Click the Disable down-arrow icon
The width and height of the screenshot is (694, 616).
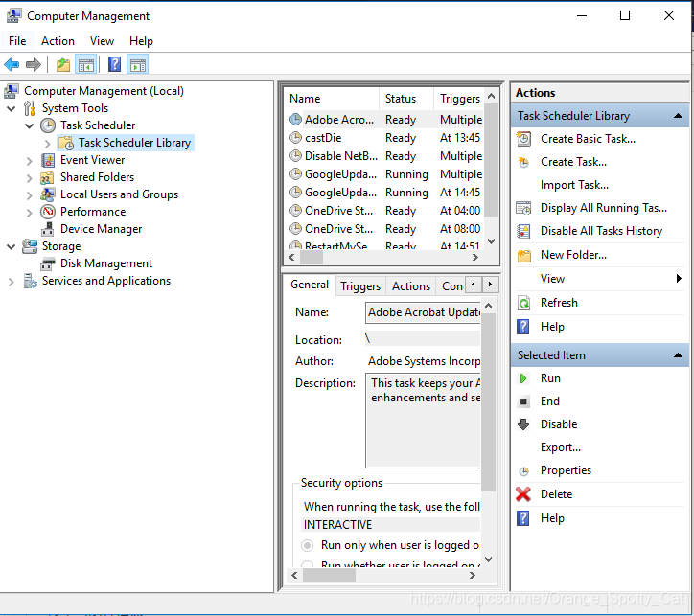(x=523, y=424)
